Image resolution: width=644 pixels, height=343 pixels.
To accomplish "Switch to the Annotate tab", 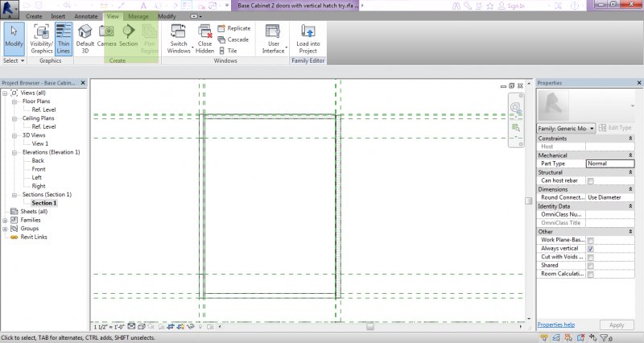I will 86,16.
